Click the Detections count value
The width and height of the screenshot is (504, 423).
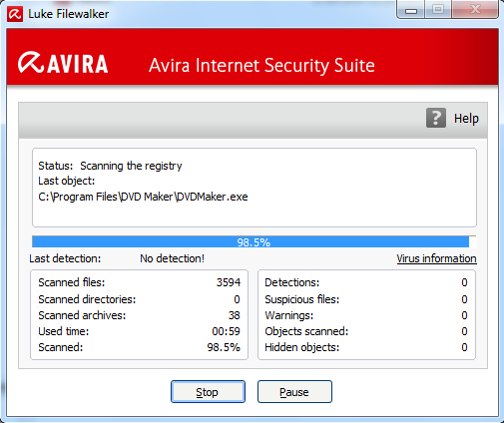(464, 282)
